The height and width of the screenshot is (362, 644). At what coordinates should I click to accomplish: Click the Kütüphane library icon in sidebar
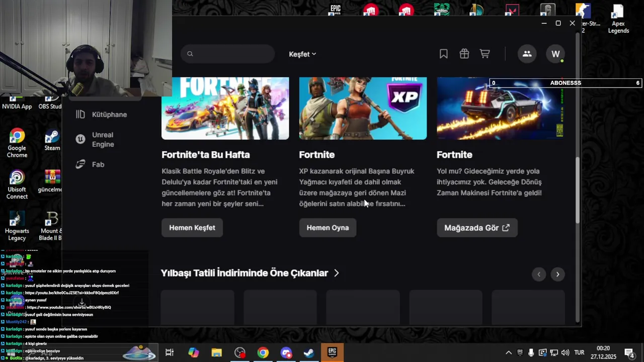80,115
